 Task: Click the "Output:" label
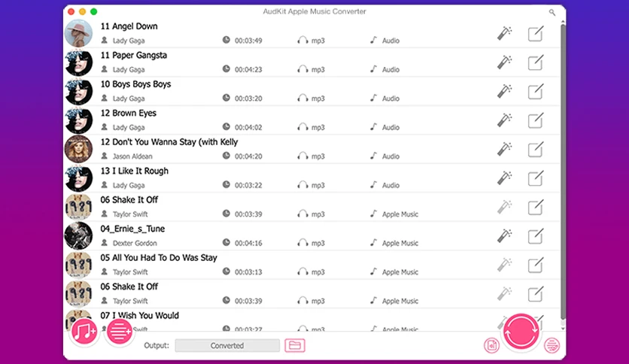[x=156, y=345]
